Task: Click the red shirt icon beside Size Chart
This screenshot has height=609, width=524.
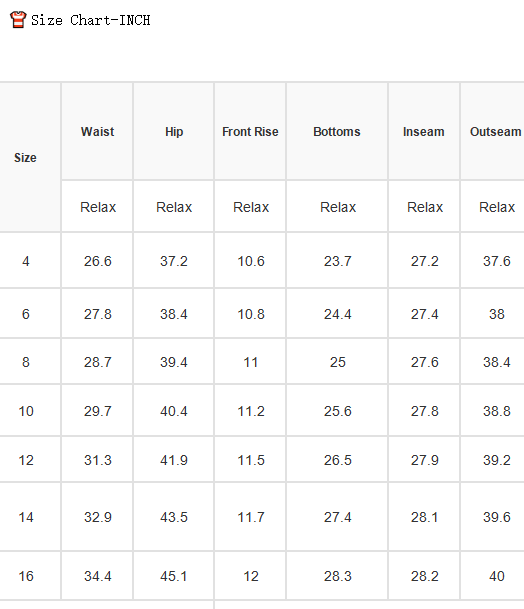Action: 18,20
